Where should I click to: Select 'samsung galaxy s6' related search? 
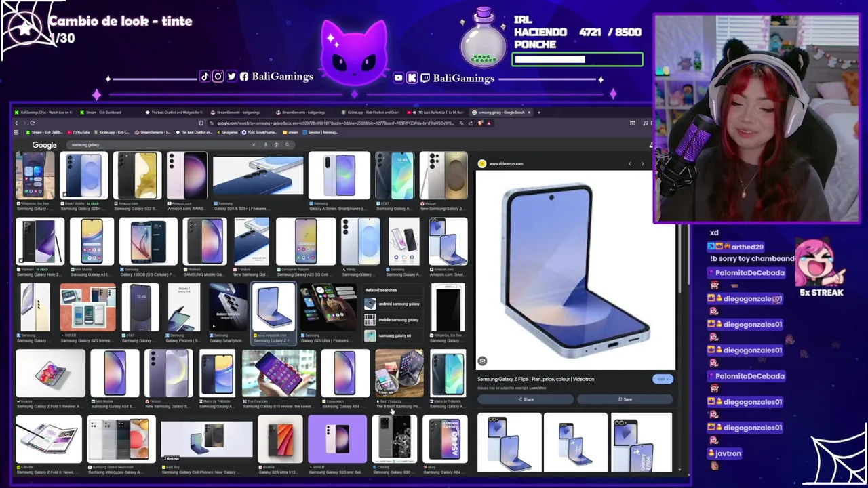point(393,335)
